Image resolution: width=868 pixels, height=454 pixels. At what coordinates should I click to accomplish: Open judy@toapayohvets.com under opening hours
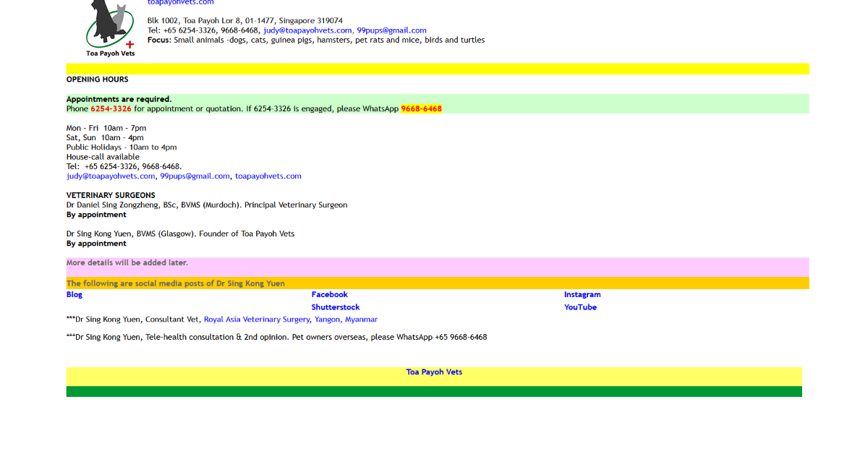coord(111,176)
